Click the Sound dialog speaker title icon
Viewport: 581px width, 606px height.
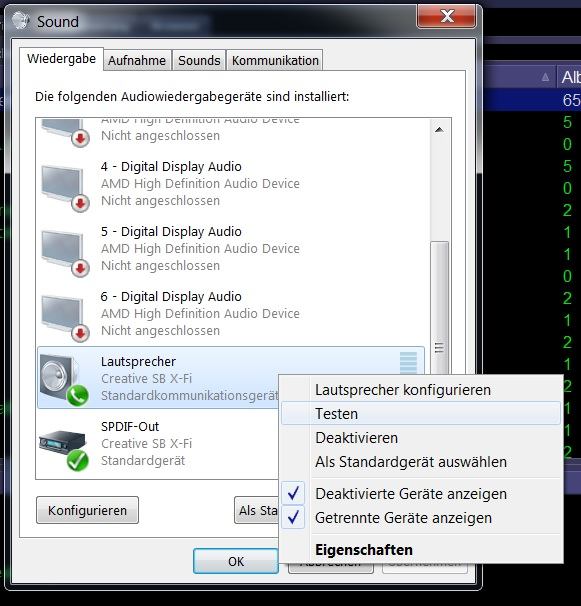click(x=20, y=20)
